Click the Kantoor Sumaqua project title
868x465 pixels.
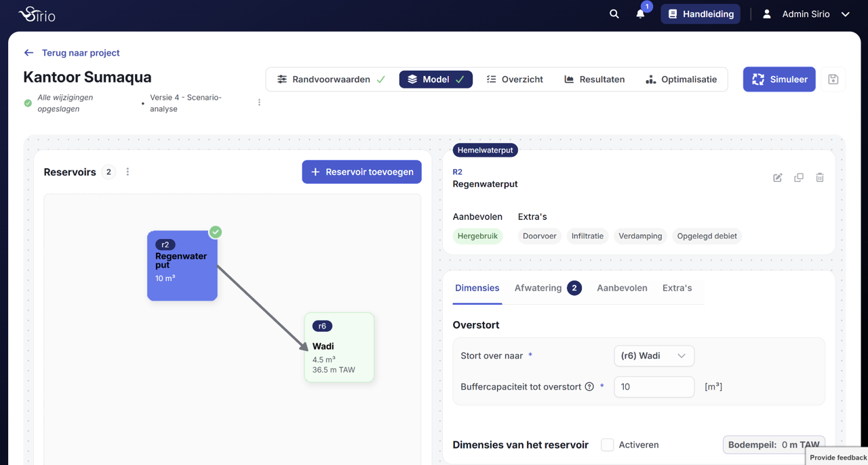87,77
